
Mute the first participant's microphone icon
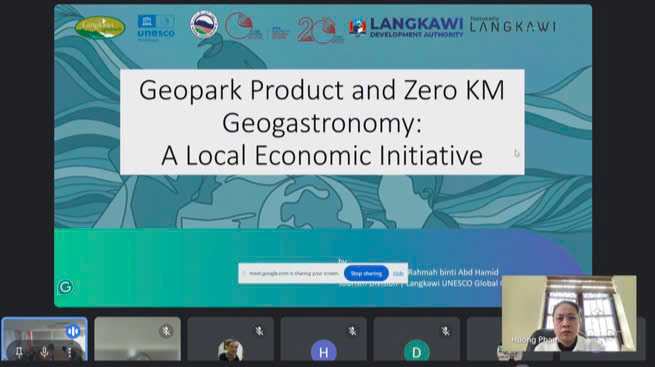tap(44, 353)
